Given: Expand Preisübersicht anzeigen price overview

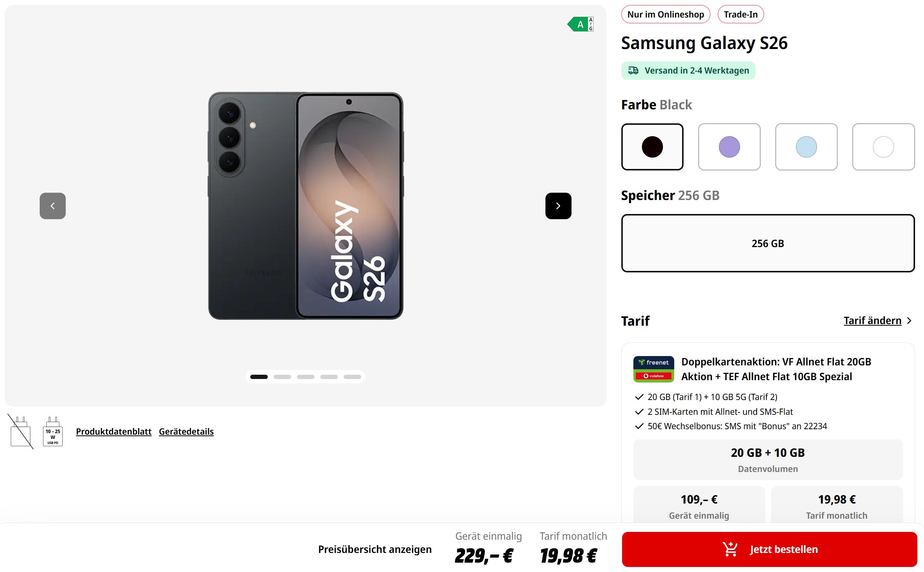Looking at the screenshot, I should pos(375,549).
